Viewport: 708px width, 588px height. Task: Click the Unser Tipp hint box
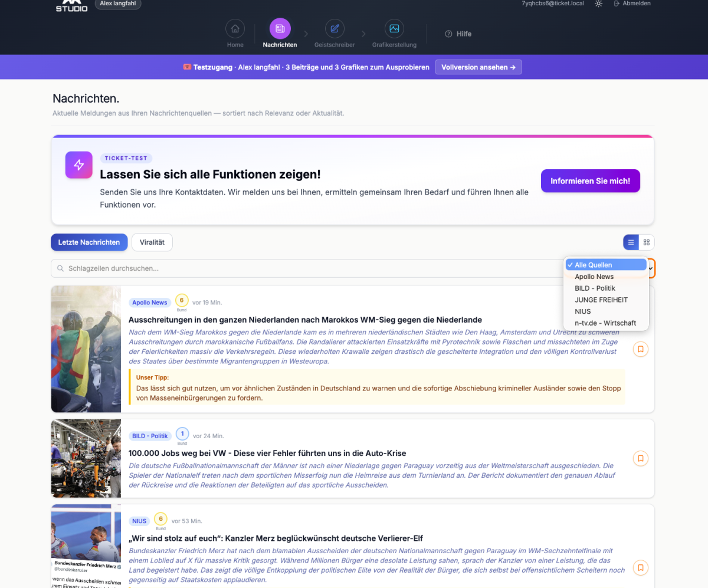(x=377, y=387)
